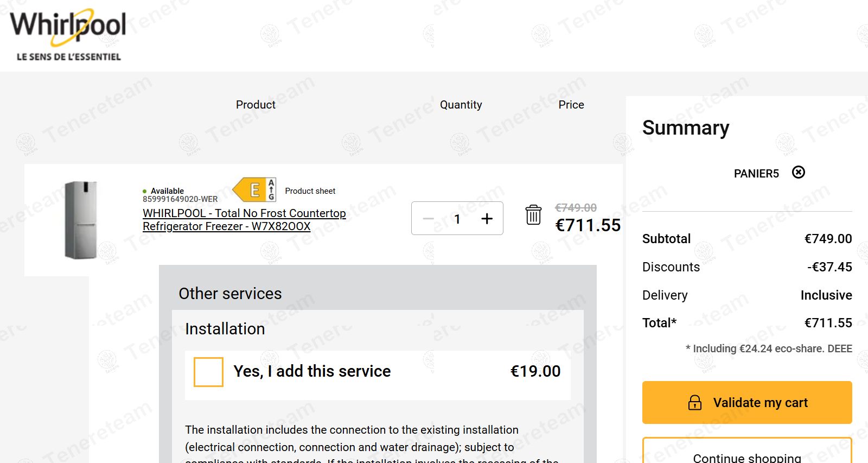The image size is (868, 463).
Task: Click the product reference 859991649020-WER
Action: coord(180,199)
